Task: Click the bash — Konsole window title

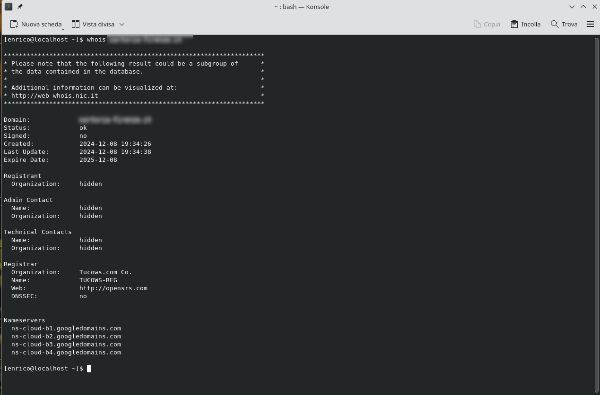Action: [301, 7]
